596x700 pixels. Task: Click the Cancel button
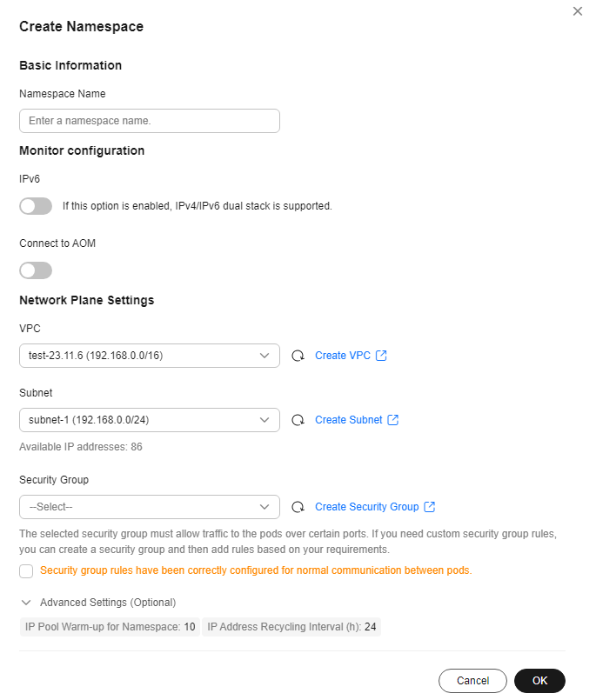(472, 681)
